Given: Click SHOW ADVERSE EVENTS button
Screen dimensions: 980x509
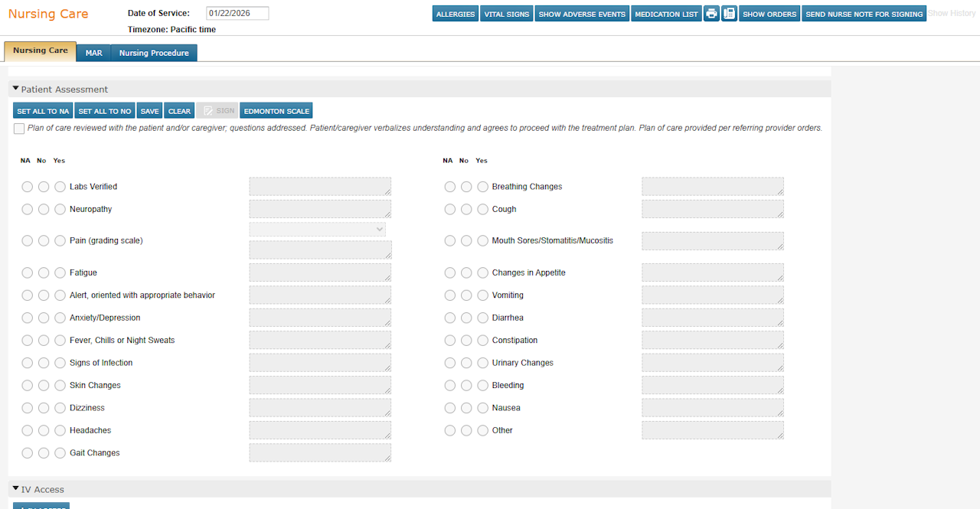Looking at the screenshot, I should point(582,13).
